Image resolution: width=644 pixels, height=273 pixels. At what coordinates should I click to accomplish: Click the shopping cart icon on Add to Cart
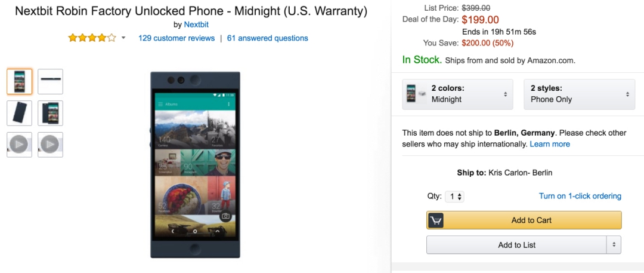click(x=436, y=220)
